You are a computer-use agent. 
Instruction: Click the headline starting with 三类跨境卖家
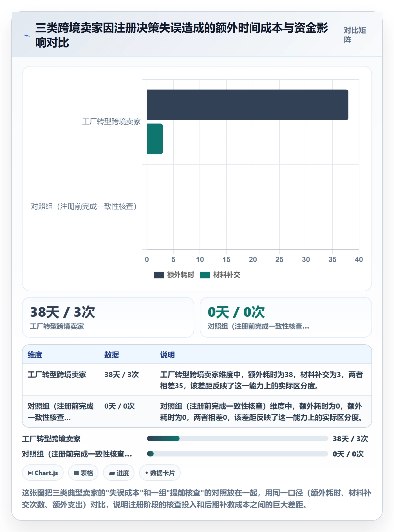[182, 35]
